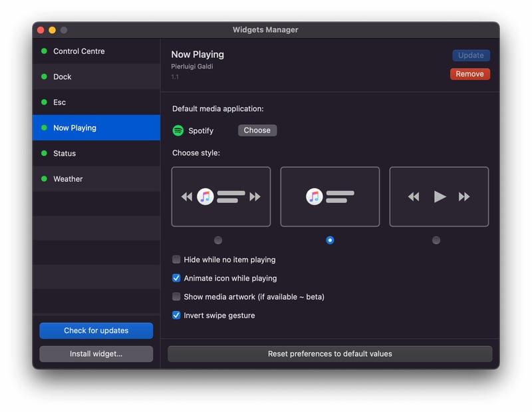Select the full-controls style thumbnail with music icon

tap(221, 196)
